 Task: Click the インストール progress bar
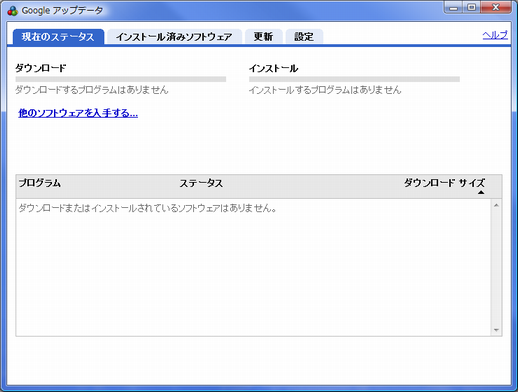[x=354, y=79]
